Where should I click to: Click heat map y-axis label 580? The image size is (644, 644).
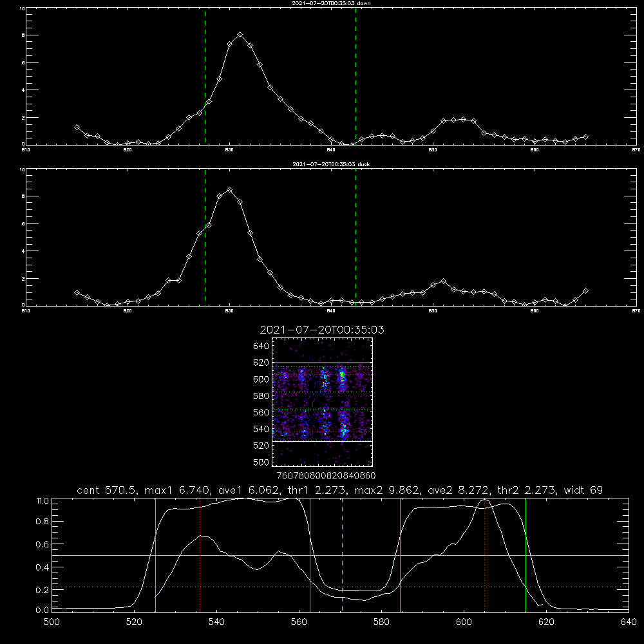(x=261, y=396)
